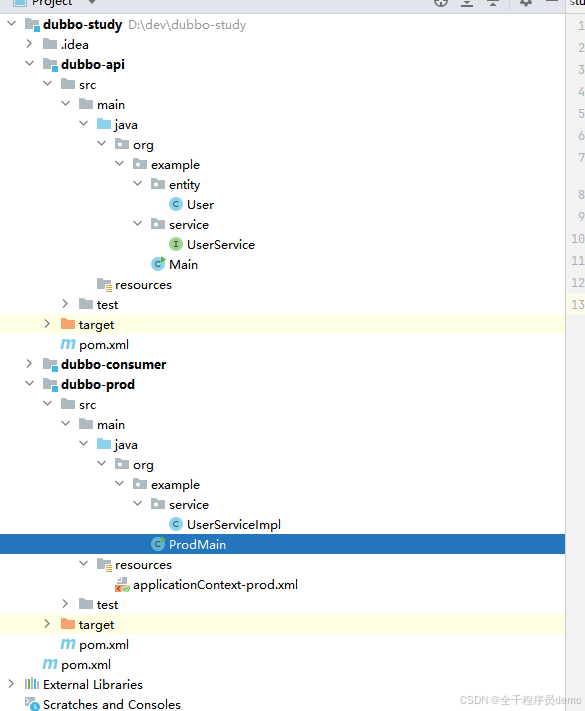Expand the test folder under dubbo-api

tap(65, 304)
